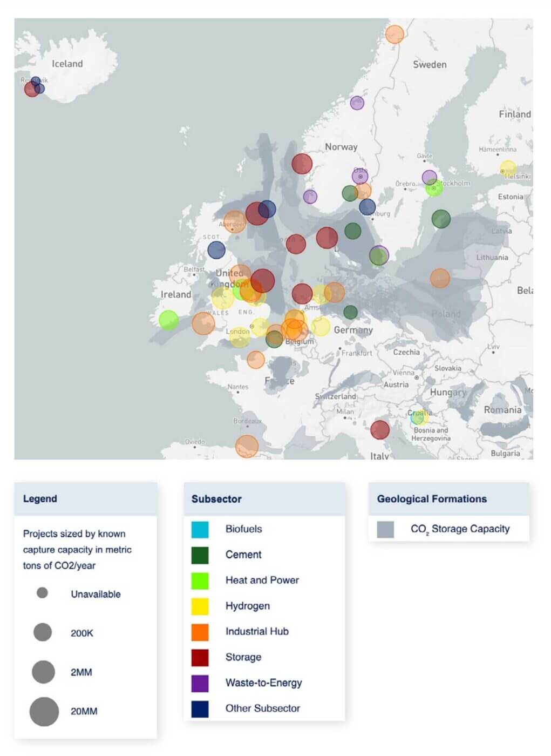Select the purple Waste-to-Energy marker in central Norway
The image size is (551, 756).
(357, 103)
